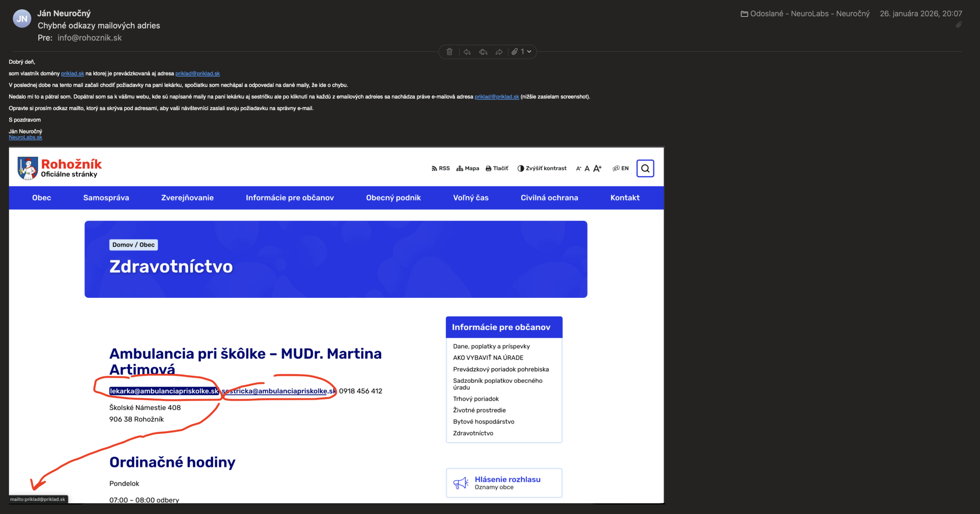Viewport: 980px width, 514px height.
Task: Click the paperclip attachment icon in the toolbar
Action: point(515,52)
